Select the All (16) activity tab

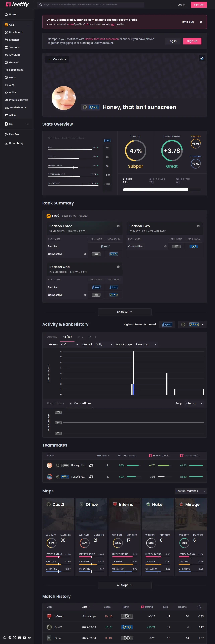click(67, 337)
